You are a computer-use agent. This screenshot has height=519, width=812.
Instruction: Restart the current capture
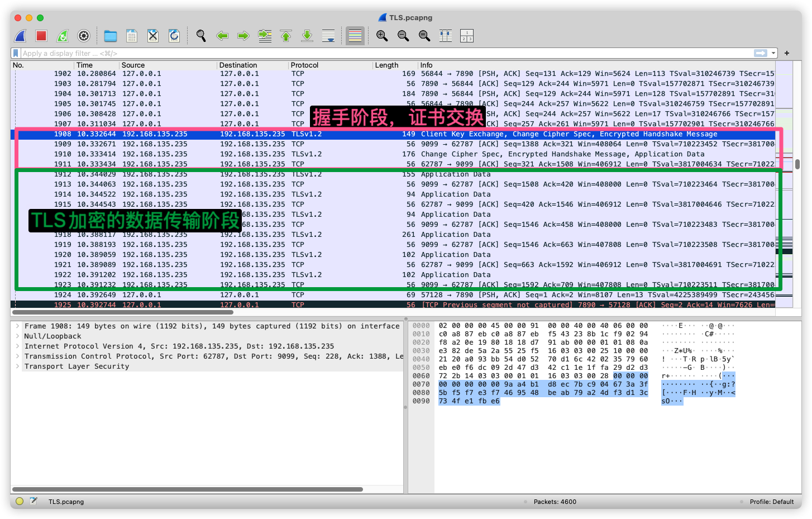click(63, 36)
